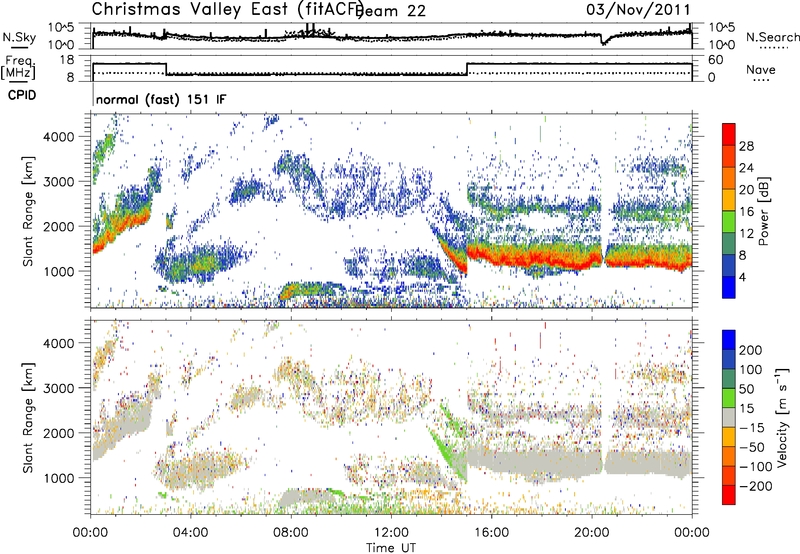This screenshot has height=554, width=800.
Task: Click the '12:00' time tick label
Action: 391,533
